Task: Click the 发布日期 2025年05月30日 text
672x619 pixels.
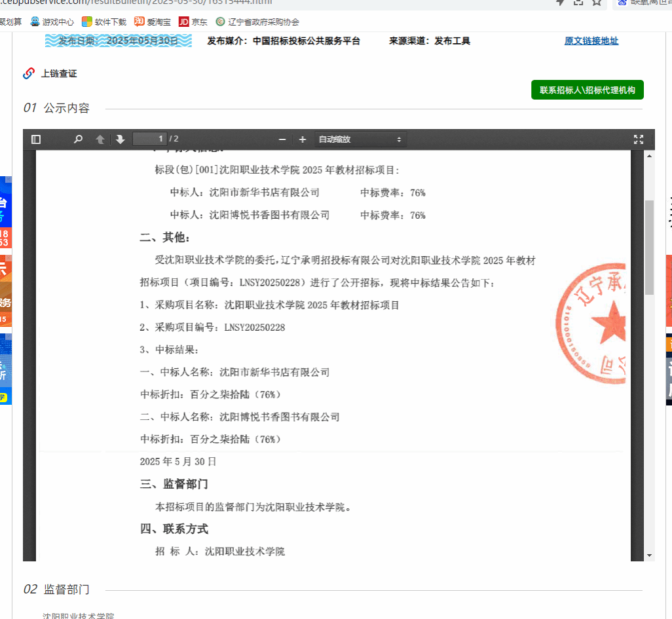Action: [119, 41]
